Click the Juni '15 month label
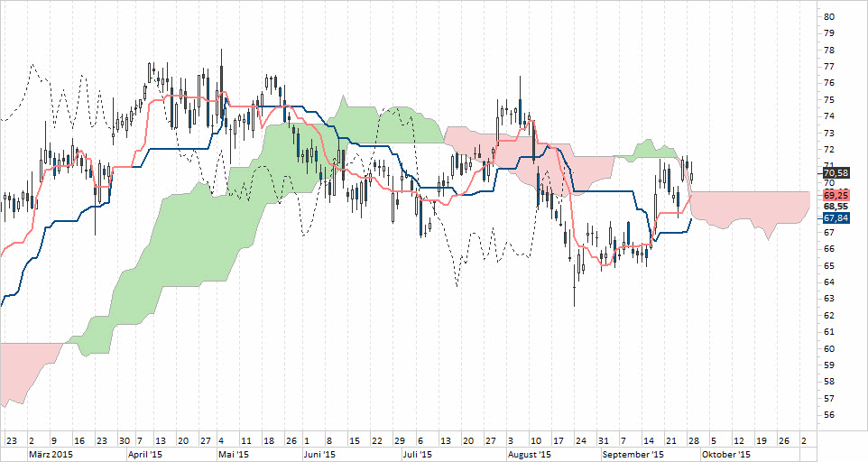This screenshot has width=868, height=462. [319, 454]
